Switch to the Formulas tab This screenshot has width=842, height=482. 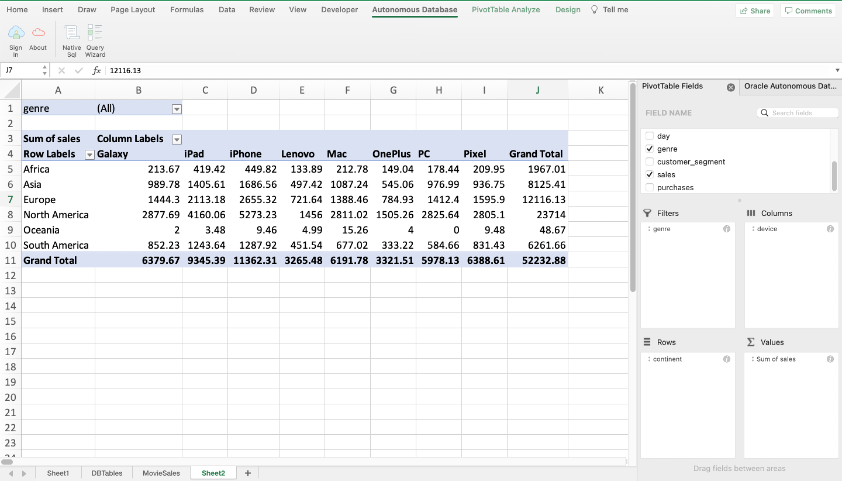pyautogui.click(x=187, y=10)
